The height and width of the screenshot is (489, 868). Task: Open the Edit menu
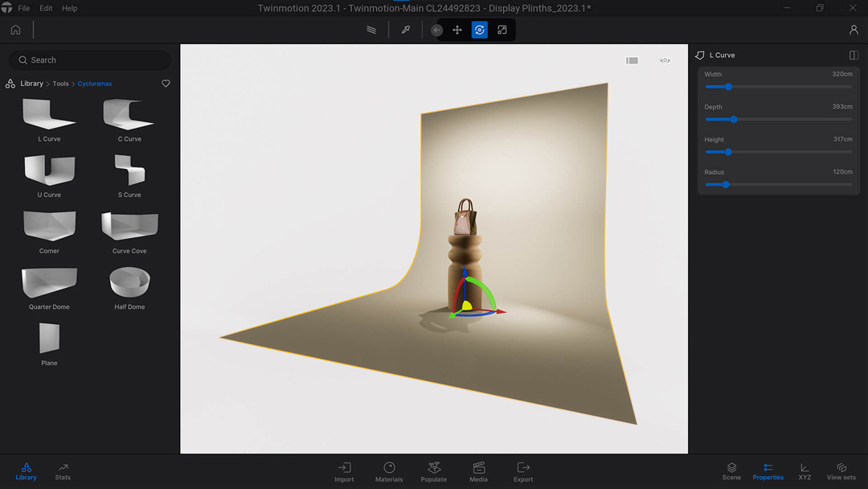click(x=46, y=8)
